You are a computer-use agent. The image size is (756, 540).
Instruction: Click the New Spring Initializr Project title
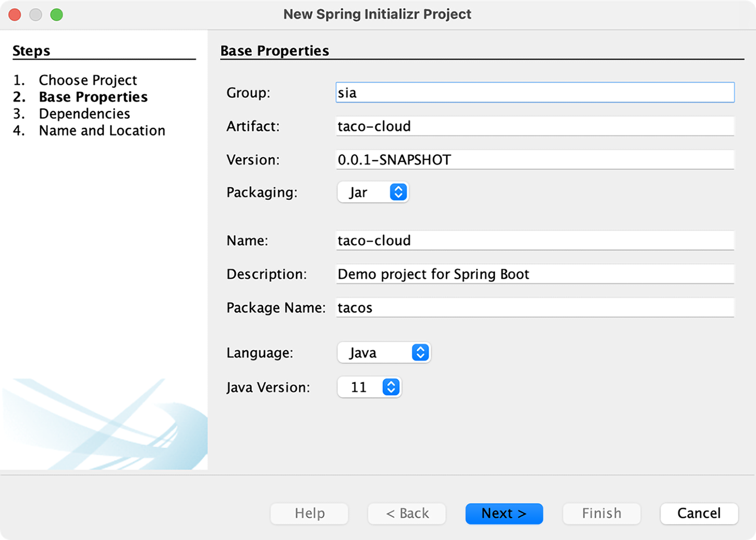click(377, 14)
